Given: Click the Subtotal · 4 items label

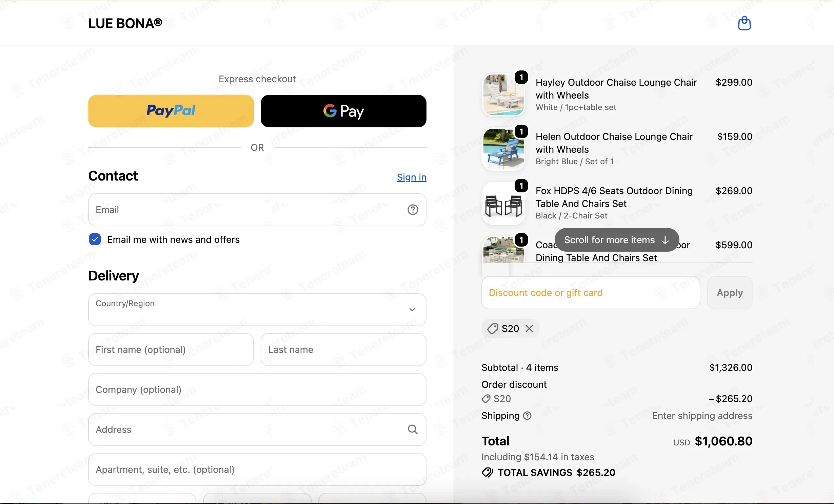Looking at the screenshot, I should 520,367.
